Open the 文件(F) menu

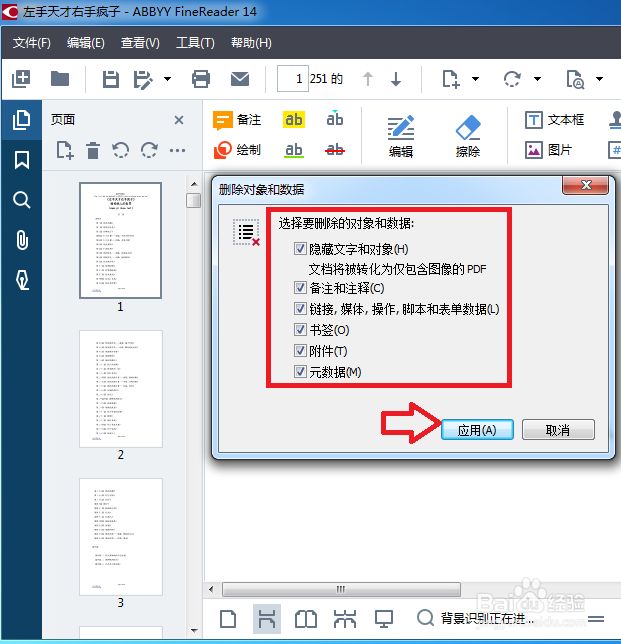click(32, 43)
